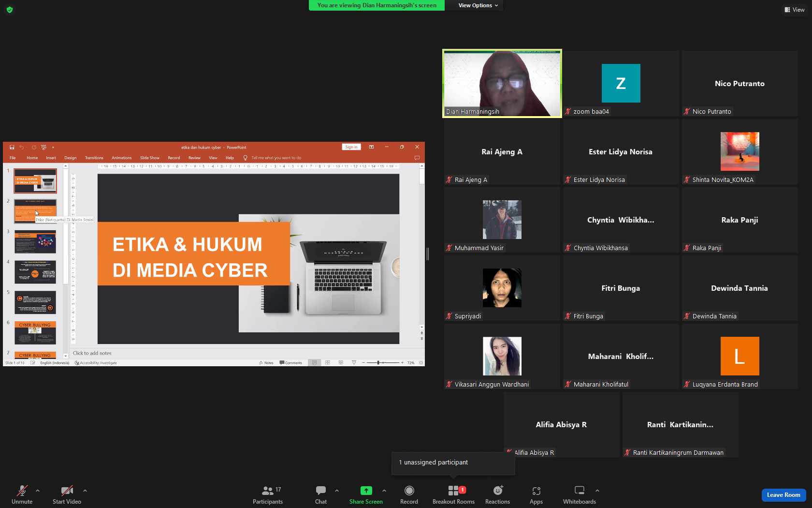This screenshot has width=812, height=508.
Task: Click the Comments pane icon below the title bar
Action: coord(417,158)
